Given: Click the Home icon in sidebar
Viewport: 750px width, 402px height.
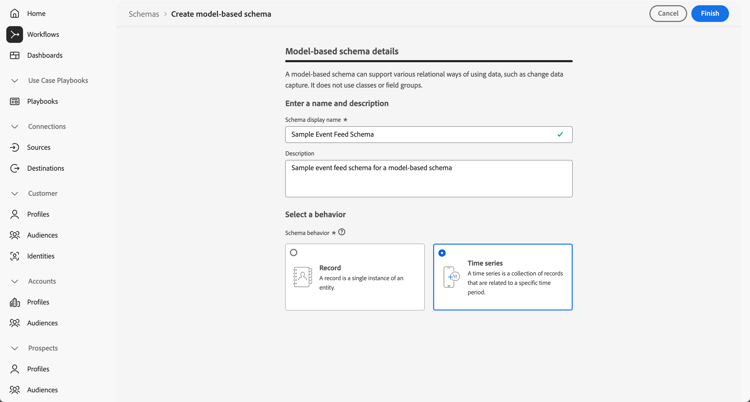Looking at the screenshot, I should point(15,14).
